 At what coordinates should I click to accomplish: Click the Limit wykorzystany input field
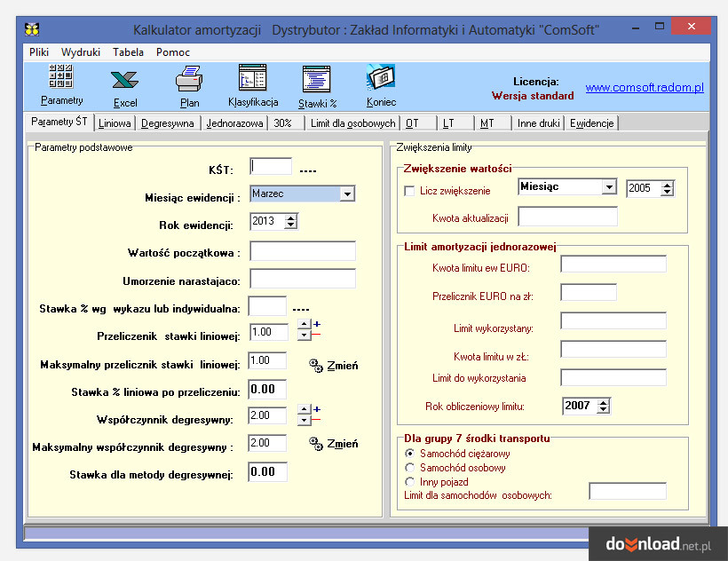[x=613, y=321]
